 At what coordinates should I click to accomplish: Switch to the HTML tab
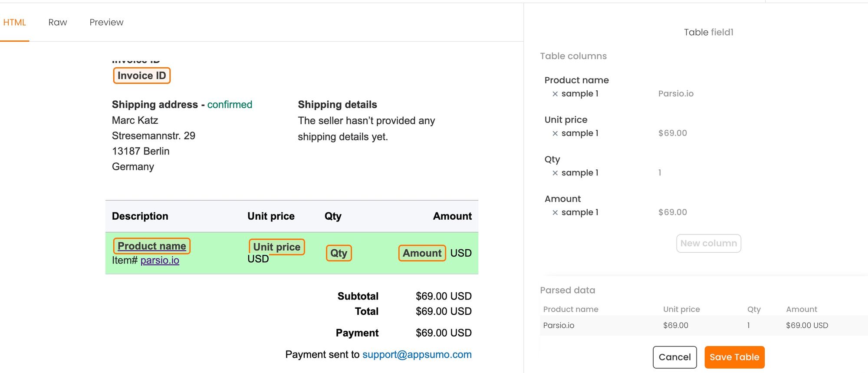[x=14, y=22]
